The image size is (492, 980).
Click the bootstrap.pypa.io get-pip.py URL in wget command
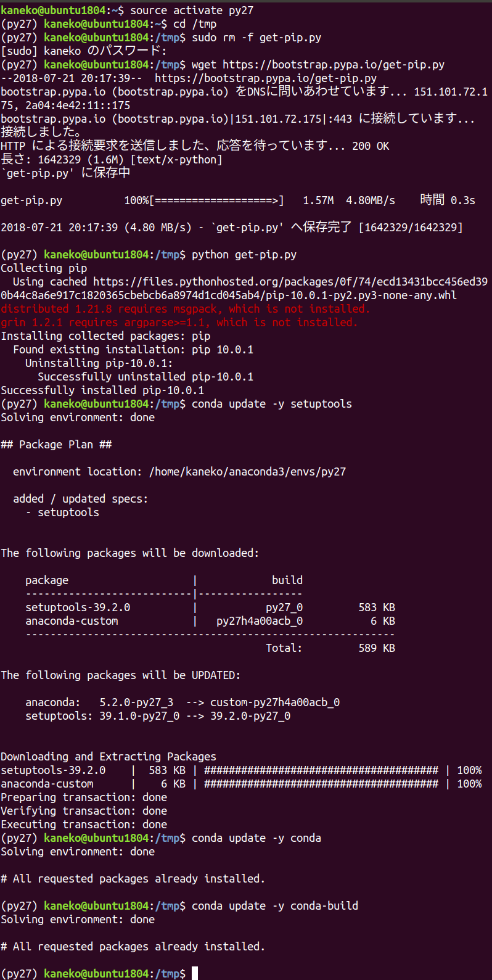(334, 65)
